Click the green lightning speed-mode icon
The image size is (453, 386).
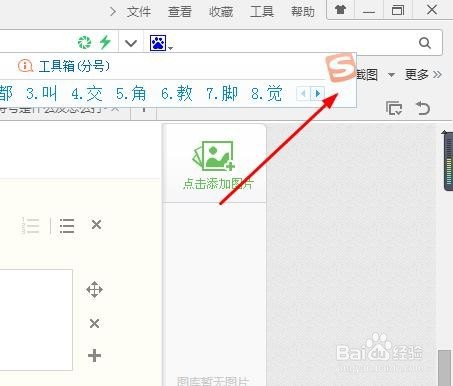(105, 42)
